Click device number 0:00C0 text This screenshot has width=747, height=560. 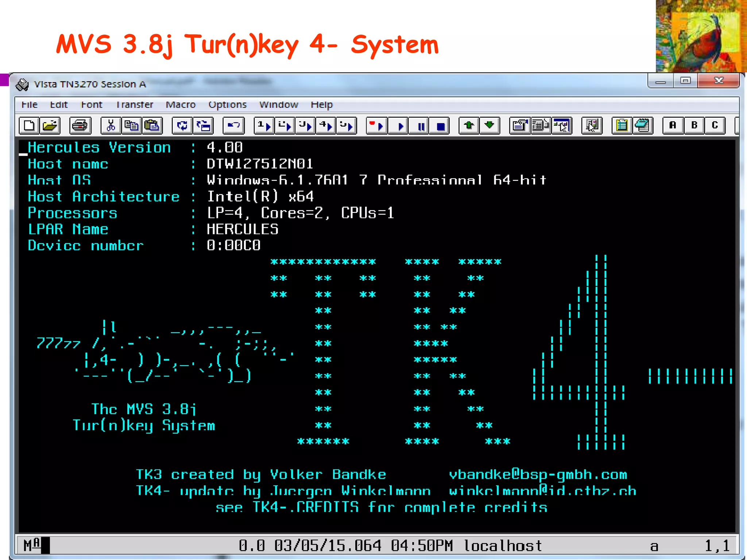233,245
